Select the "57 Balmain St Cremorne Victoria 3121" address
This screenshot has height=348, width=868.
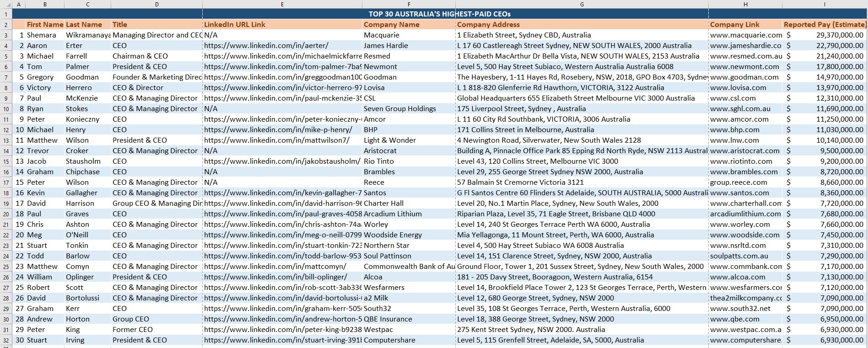coord(582,182)
